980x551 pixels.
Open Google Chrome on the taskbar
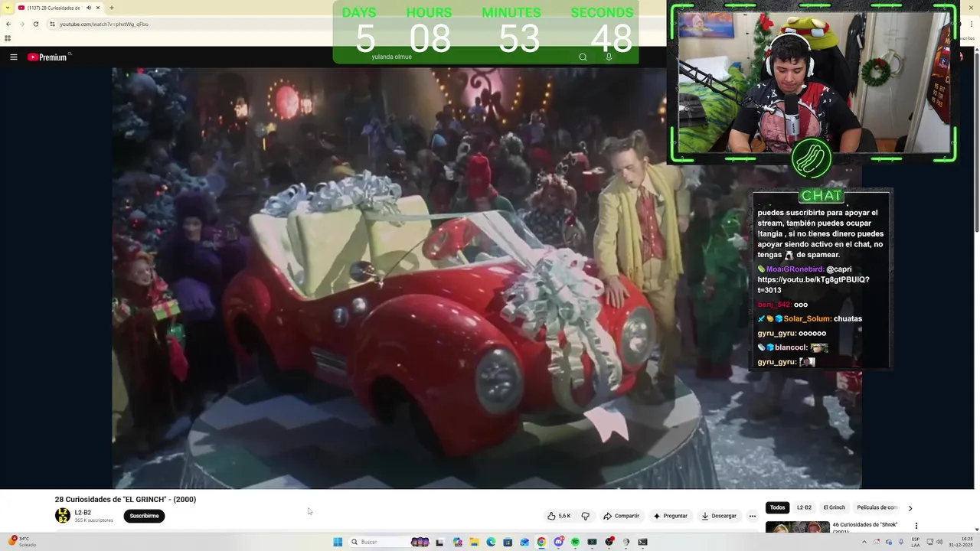coord(541,542)
